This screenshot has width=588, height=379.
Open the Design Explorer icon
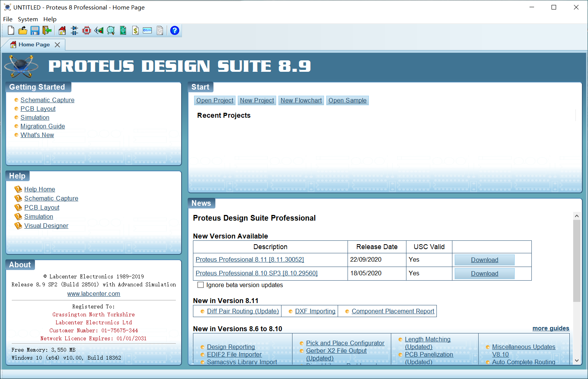123,30
